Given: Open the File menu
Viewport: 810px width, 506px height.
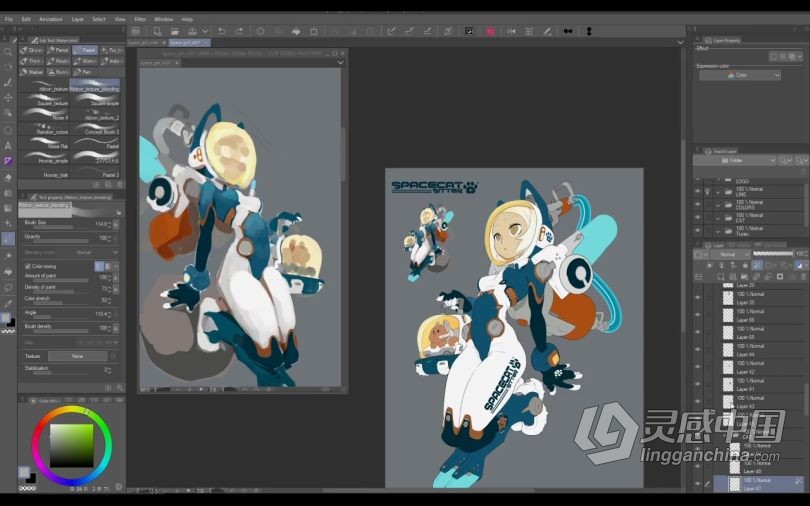Looking at the screenshot, I should 9,19.
